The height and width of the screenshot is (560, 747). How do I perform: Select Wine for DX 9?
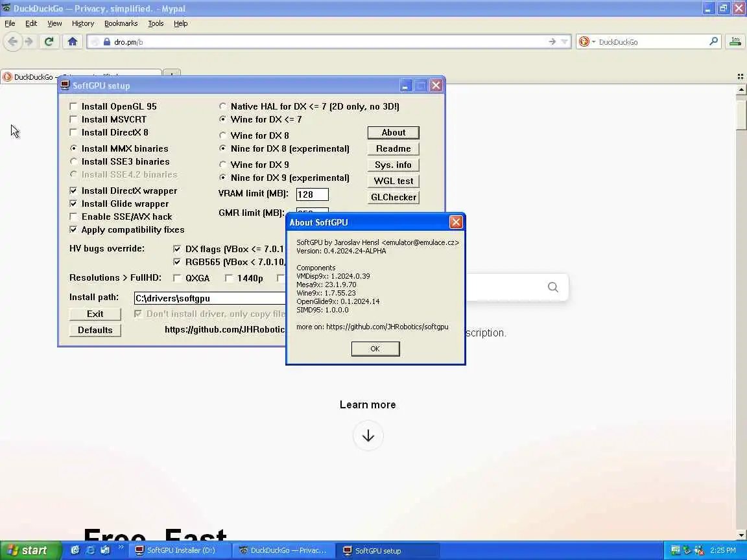(x=222, y=164)
